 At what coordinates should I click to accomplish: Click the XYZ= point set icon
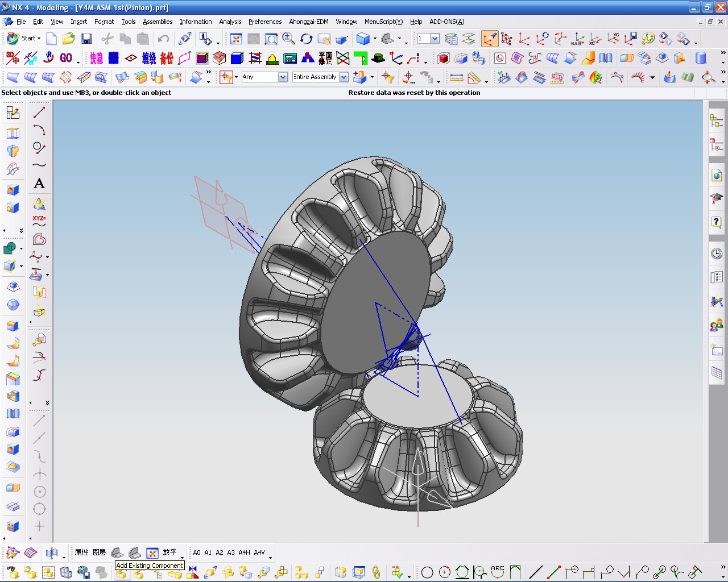coord(39,221)
